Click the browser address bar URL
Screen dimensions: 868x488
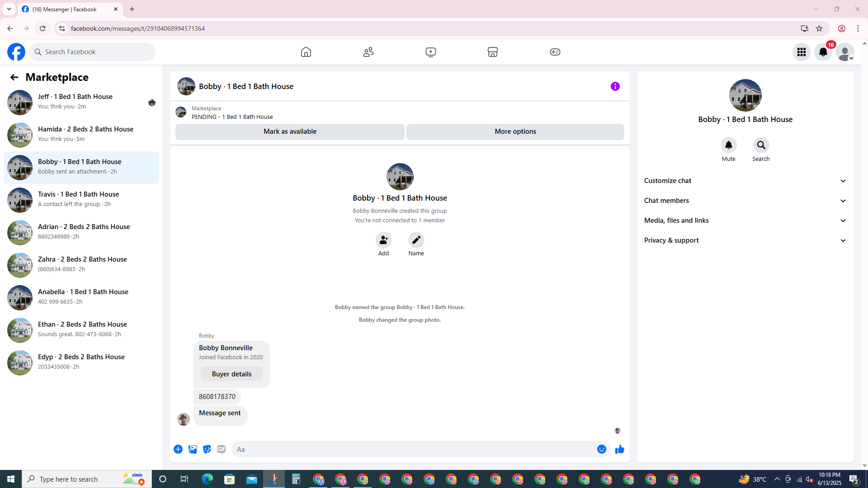138,28
